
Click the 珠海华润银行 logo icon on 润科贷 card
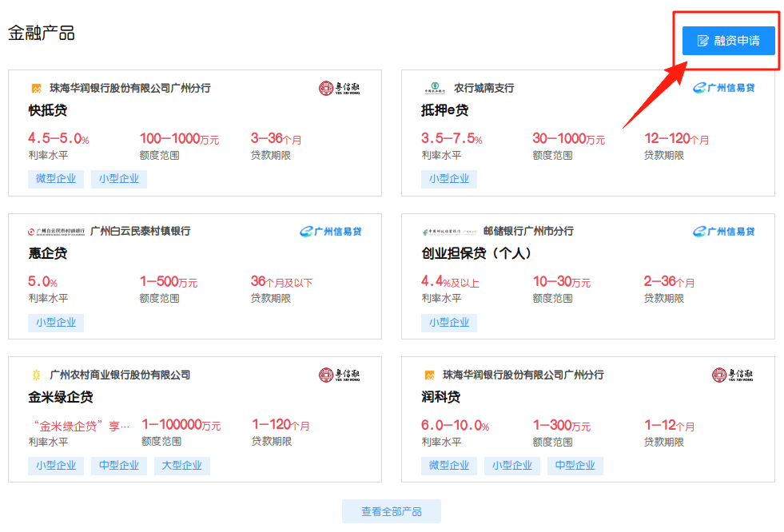tap(429, 375)
